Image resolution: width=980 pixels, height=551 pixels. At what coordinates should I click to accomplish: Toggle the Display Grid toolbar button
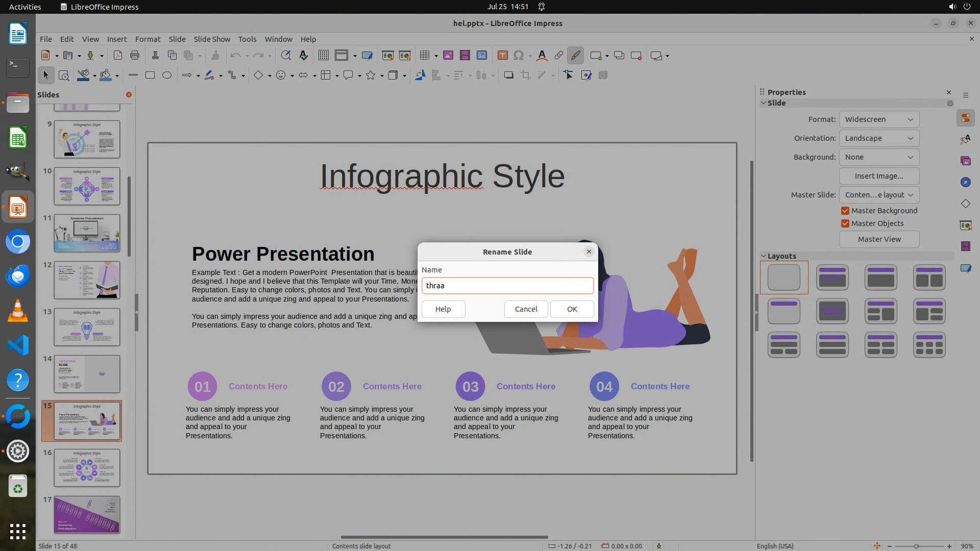(x=323, y=56)
